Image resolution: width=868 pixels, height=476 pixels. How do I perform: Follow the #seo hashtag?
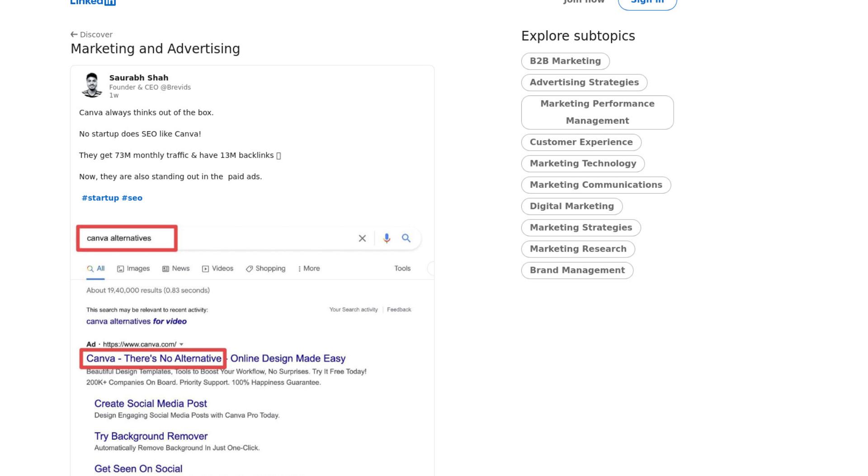[x=132, y=198]
